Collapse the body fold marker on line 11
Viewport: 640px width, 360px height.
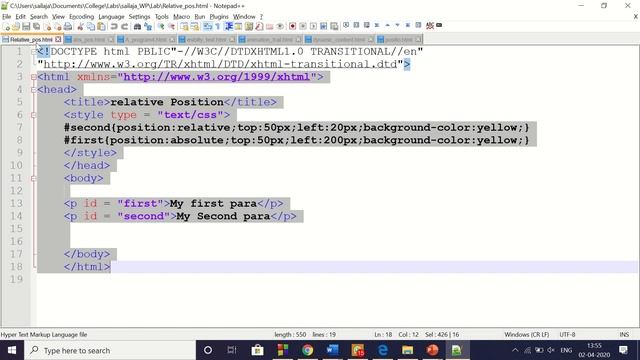[34, 178]
